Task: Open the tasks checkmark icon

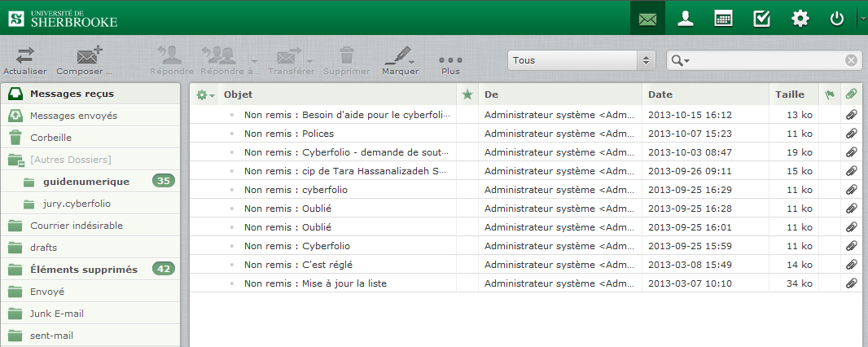Action: click(x=761, y=19)
